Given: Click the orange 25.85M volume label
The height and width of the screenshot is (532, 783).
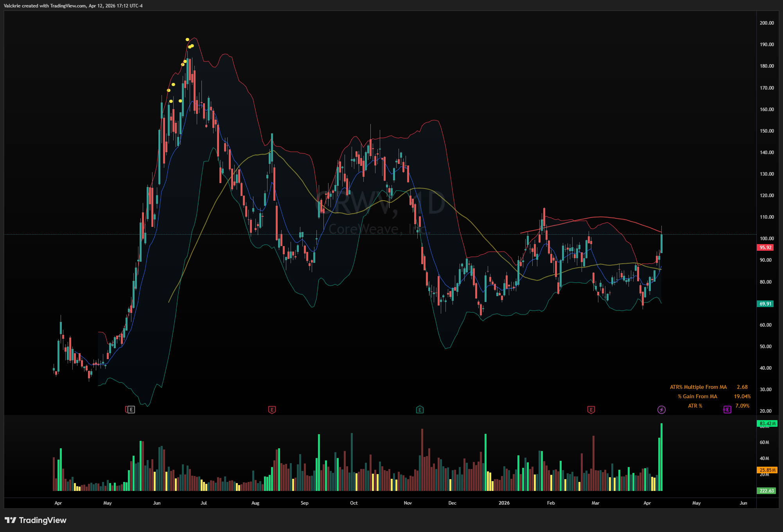Looking at the screenshot, I should [767, 470].
